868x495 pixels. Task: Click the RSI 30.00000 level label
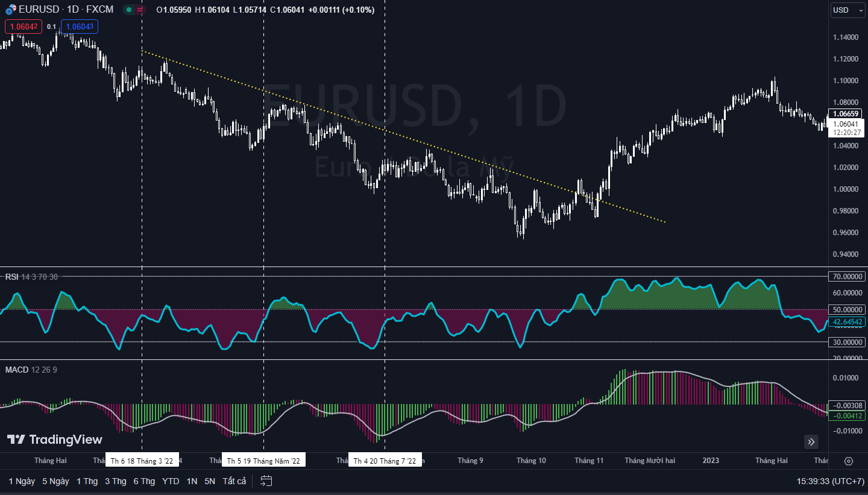(x=848, y=342)
